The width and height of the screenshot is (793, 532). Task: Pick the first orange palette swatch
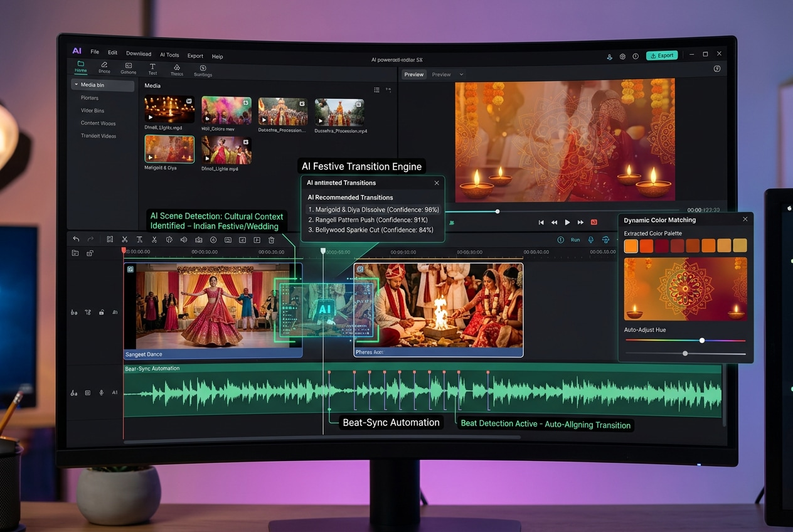631,245
